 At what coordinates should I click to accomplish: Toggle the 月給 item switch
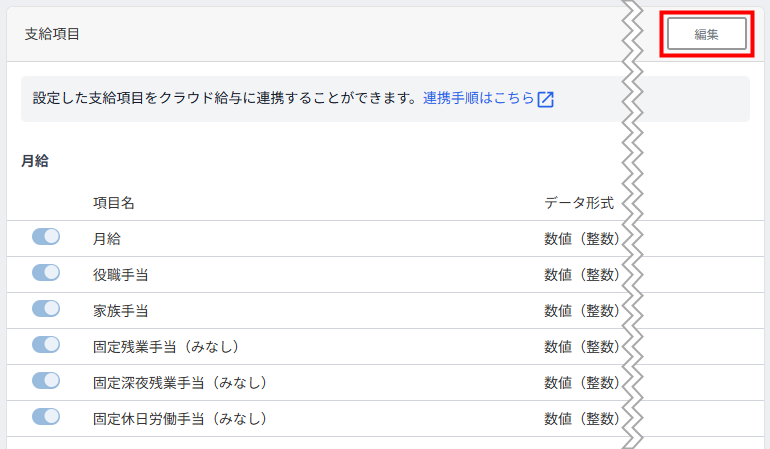click(46, 237)
